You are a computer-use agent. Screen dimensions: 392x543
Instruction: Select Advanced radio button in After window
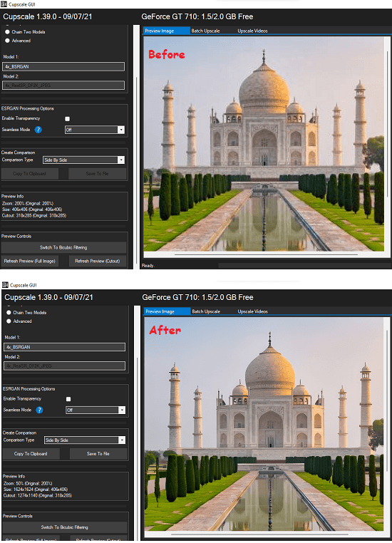tap(9, 321)
